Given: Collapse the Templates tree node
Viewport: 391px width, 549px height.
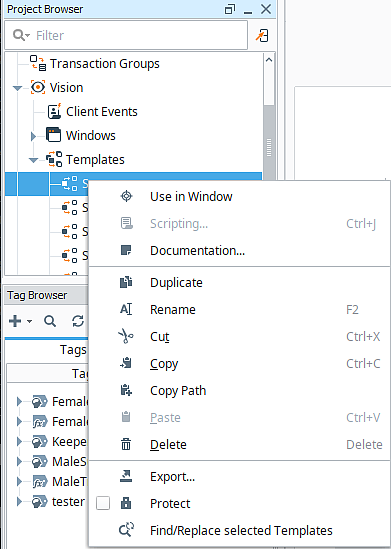Looking at the screenshot, I should pos(34,160).
